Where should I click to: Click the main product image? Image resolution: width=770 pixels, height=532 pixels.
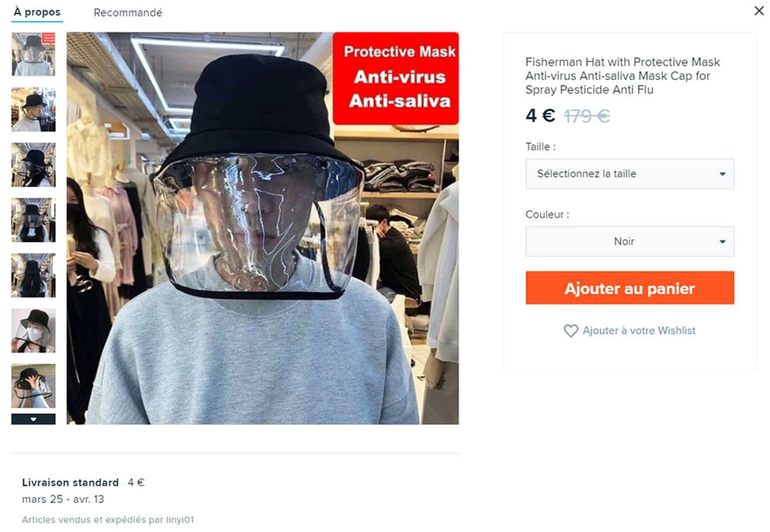point(262,228)
